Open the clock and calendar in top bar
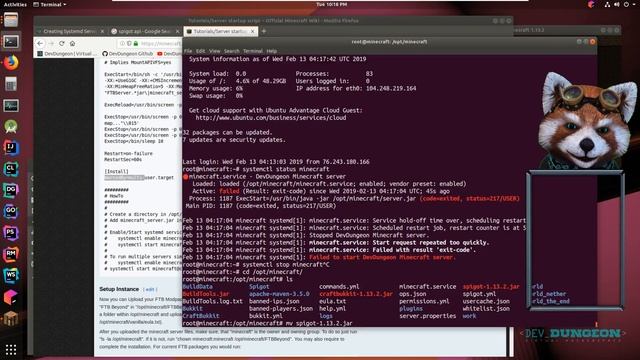Screen dimensions: 640x360 click(x=331, y=4)
